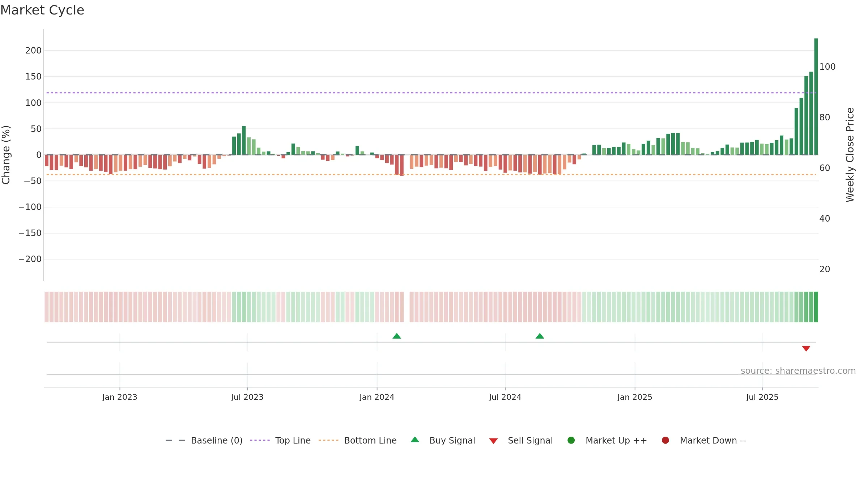Click the tallest green bar above 200
Image resolution: width=868 pixels, height=488 pixels.
pyautogui.click(x=816, y=97)
